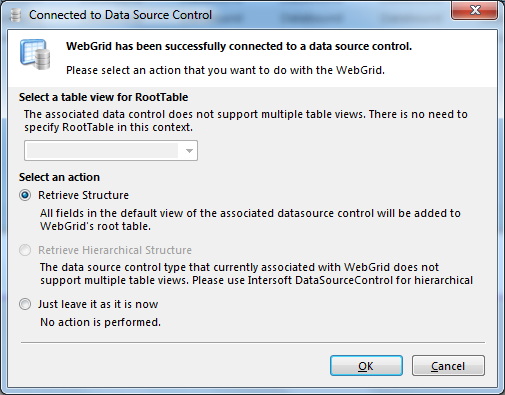This screenshot has width=505, height=395.
Task: Click the Connected to Data Source Control title text
Action: (120, 15)
